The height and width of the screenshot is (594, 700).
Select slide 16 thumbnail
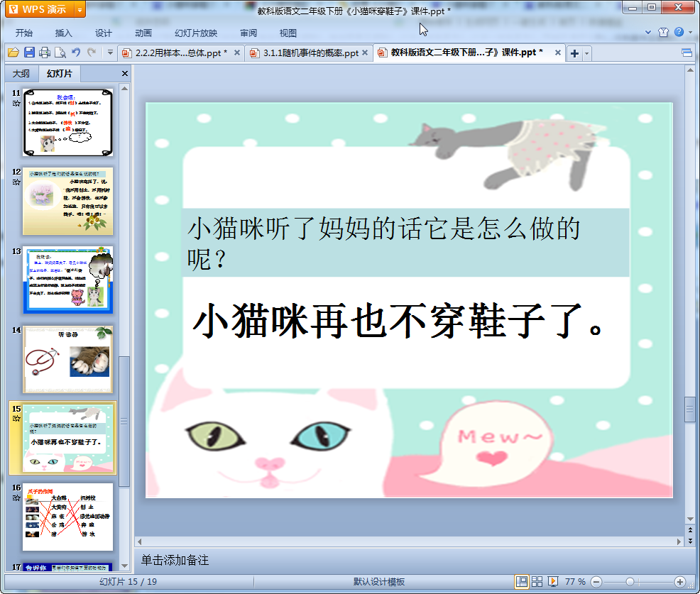(68, 517)
